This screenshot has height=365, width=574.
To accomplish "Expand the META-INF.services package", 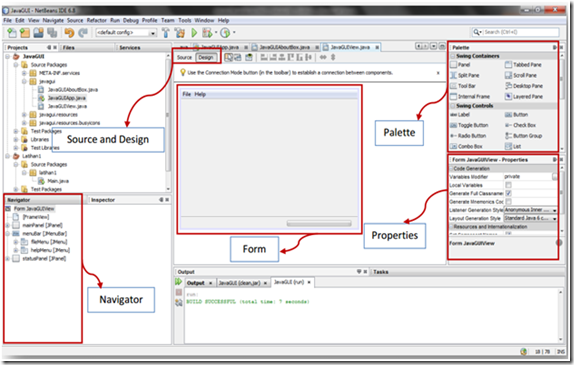I will (24, 73).
